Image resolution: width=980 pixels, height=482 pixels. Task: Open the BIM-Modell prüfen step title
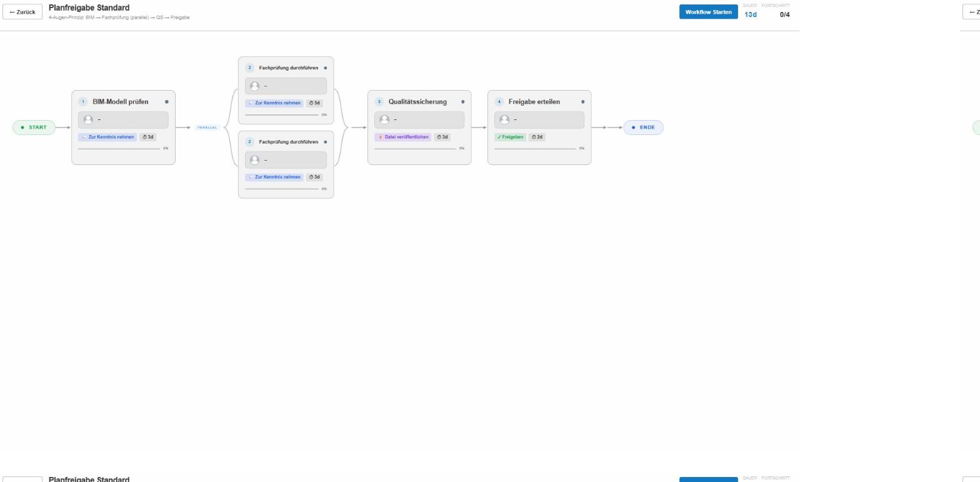(121, 102)
